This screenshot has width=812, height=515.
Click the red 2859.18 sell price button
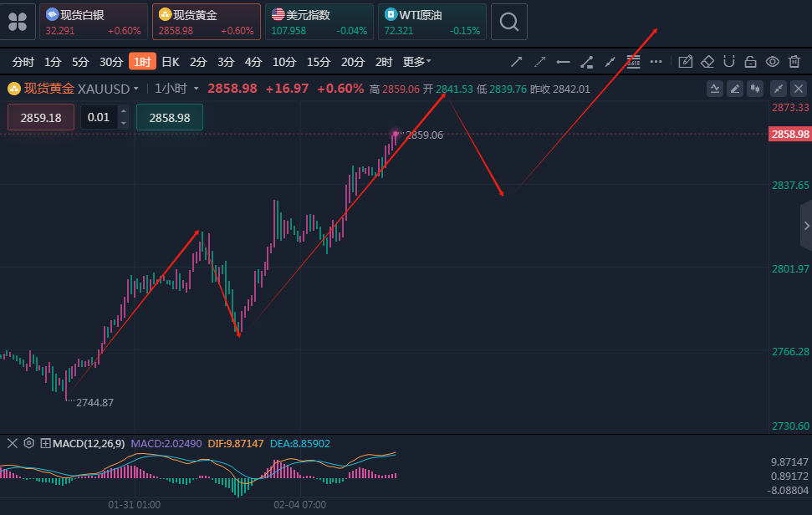[x=41, y=118]
